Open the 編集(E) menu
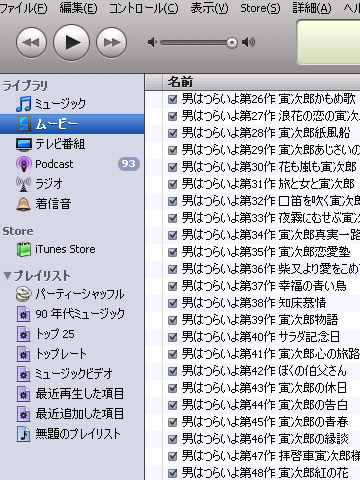 (x=78, y=8)
